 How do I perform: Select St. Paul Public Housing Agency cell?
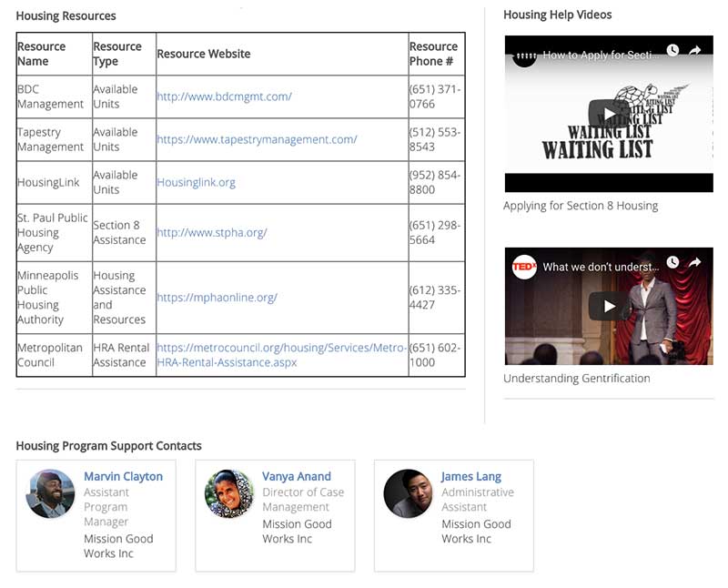[x=55, y=232]
